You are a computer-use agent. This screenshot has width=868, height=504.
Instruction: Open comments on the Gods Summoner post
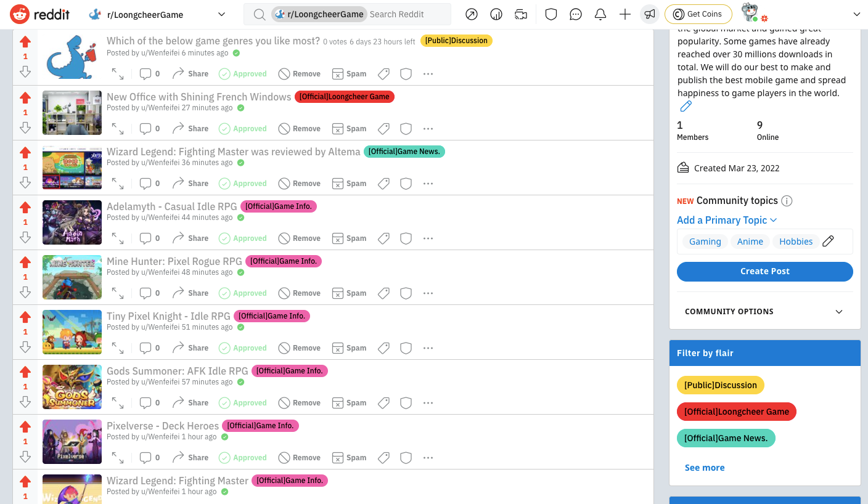click(x=149, y=403)
